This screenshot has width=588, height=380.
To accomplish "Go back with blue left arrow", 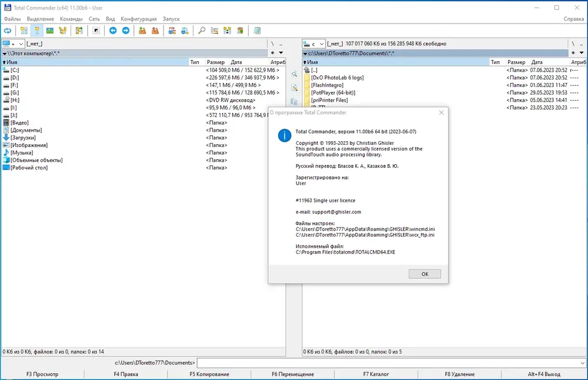I will 113,31.
